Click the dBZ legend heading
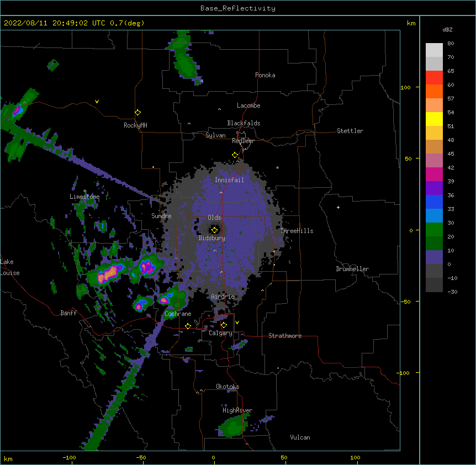 pyautogui.click(x=447, y=29)
